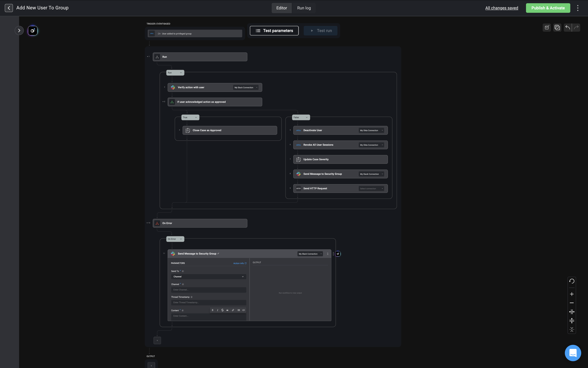The image size is (588, 368).
Task: Open the three-dot menu next to Publish & Activate
Action: click(578, 8)
